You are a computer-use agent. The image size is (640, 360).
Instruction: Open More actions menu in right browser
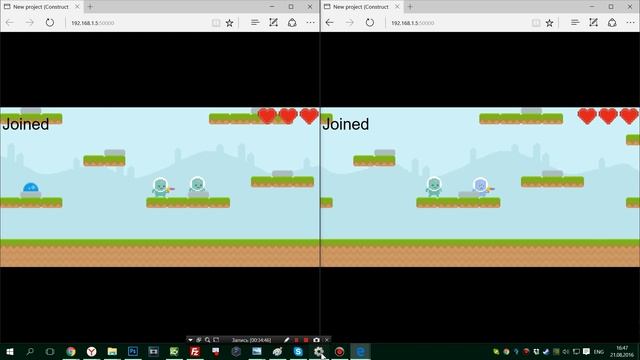[631, 23]
